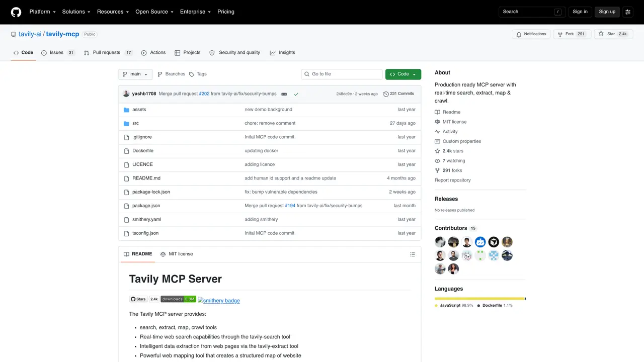Select the README tab in the file viewer
The height and width of the screenshot is (362, 644).
click(138, 254)
